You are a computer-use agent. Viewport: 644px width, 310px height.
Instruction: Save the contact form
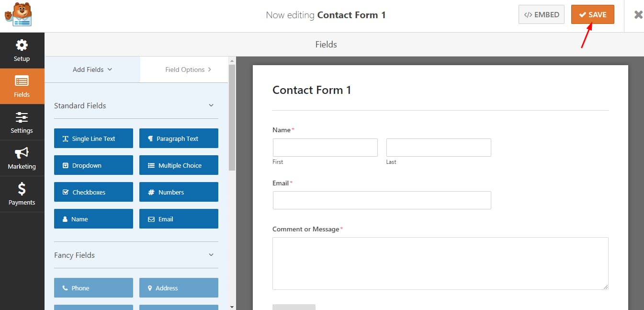pyautogui.click(x=592, y=14)
